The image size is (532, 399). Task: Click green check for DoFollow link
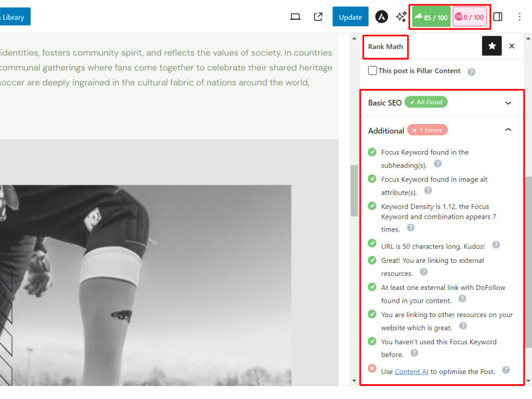[372, 287]
